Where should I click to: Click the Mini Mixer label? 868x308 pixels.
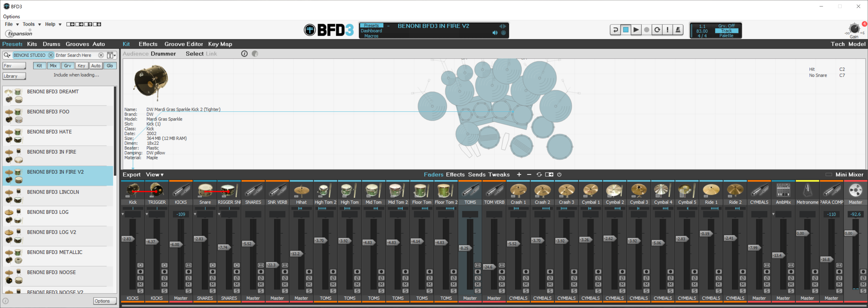coord(849,175)
